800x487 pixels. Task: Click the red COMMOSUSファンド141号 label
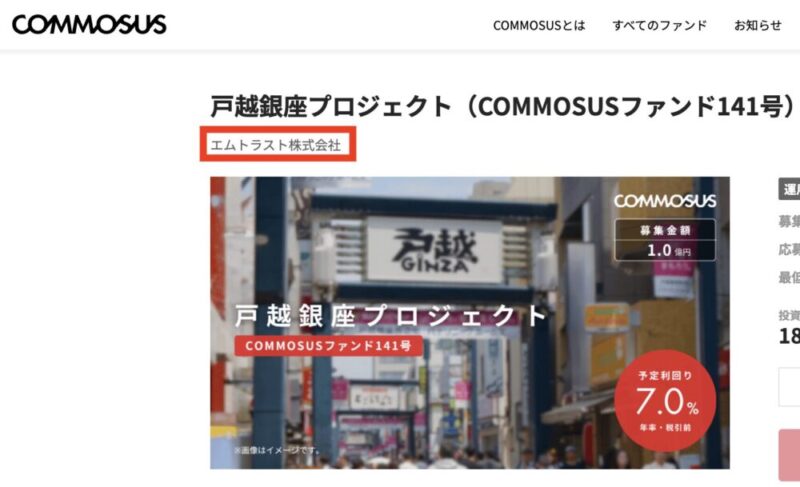329,346
